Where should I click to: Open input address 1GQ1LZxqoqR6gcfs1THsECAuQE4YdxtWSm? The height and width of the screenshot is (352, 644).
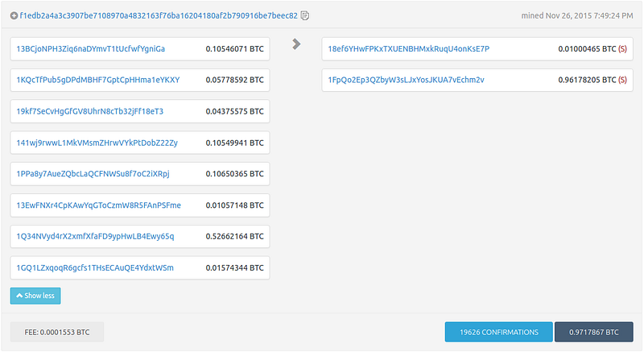[x=94, y=267]
